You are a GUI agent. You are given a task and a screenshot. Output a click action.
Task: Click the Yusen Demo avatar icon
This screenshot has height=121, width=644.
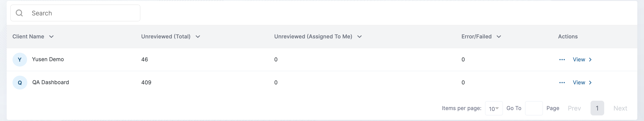20,60
